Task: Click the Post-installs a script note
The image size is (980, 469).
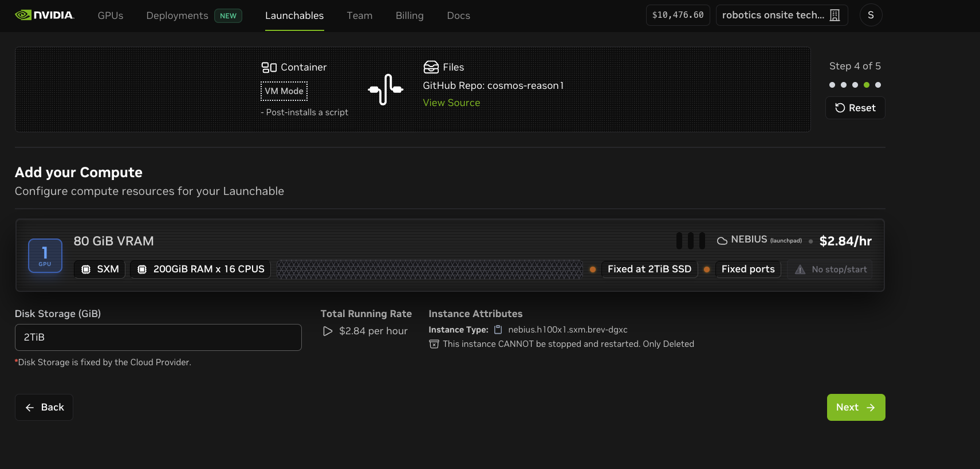Action: (304, 112)
